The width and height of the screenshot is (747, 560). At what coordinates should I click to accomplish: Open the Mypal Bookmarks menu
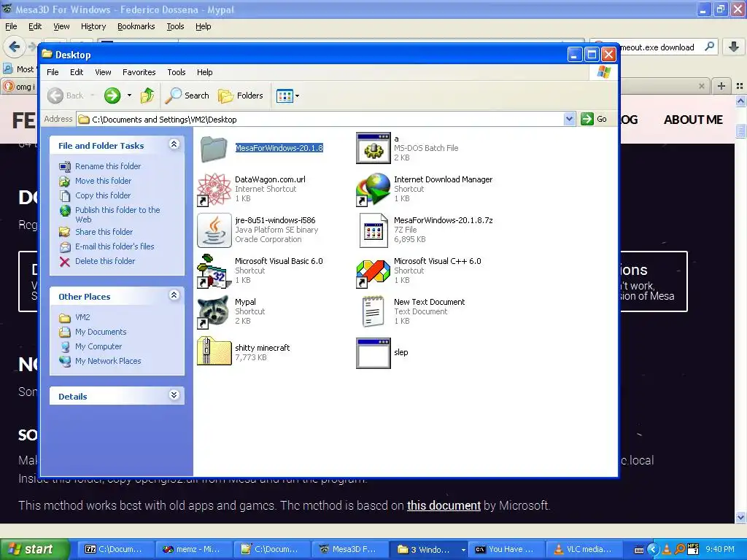[136, 26]
